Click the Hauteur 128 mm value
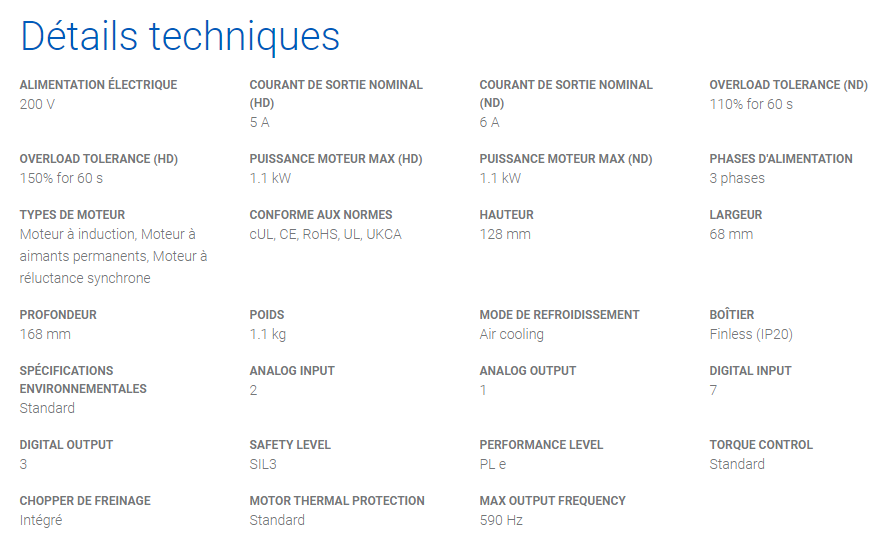The width and height of the screenshot is (875, 554). pyautogui.click(x=505, y=234)
